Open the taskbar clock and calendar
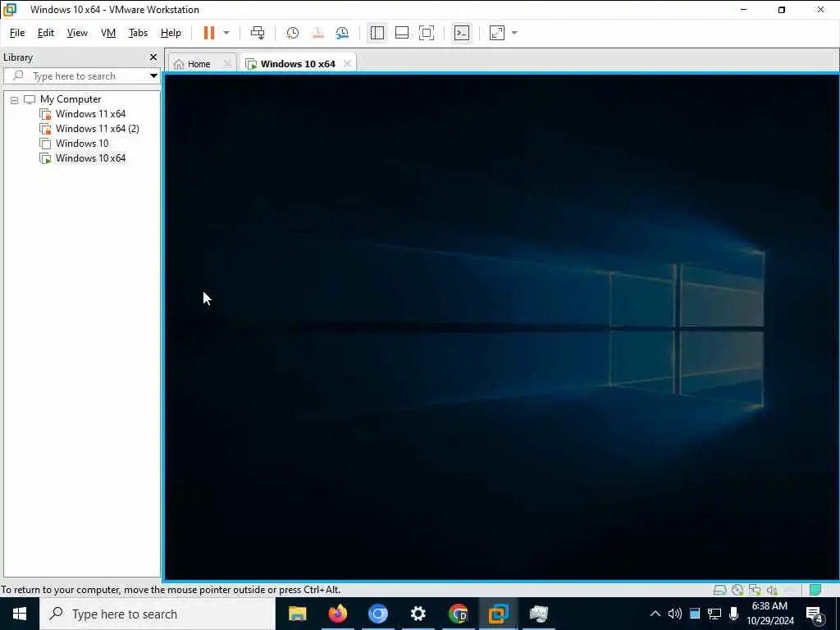The width and height of the screenshot is (840, 630). (769, 614)
